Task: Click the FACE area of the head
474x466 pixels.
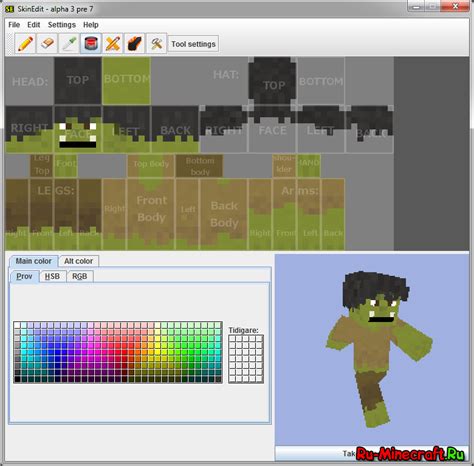Action: pos(78,129)
